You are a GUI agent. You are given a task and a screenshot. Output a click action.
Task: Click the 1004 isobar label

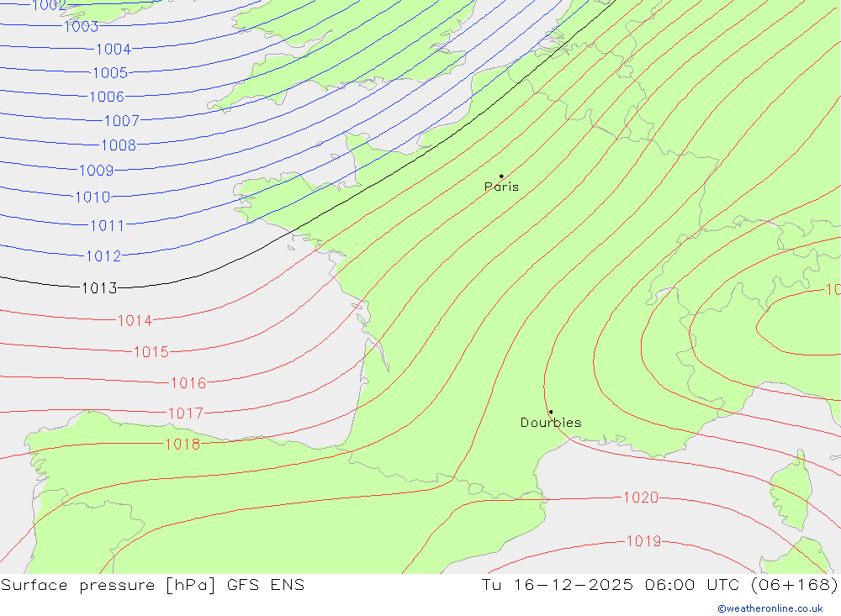pos(114,50)
